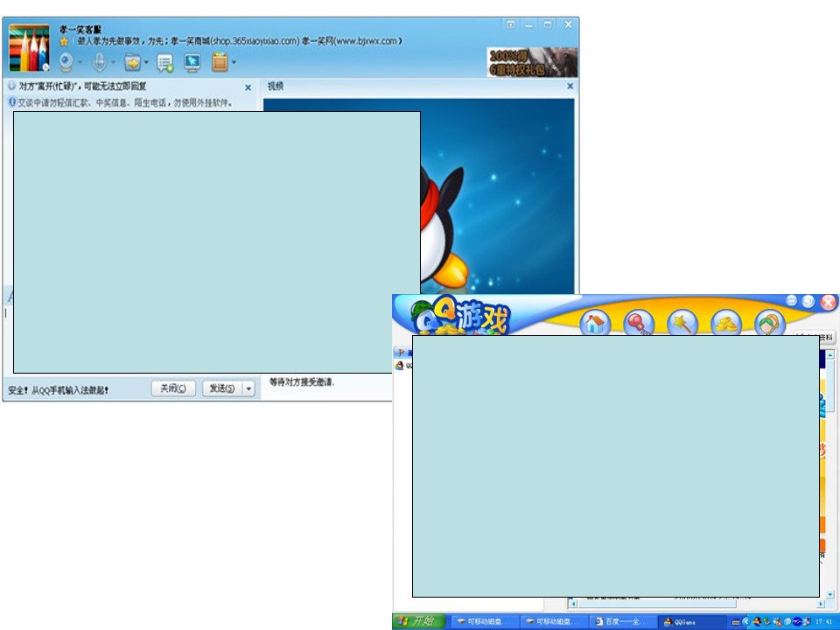Open the dropdown arrow beside 发送 button
Image resolution: width=840 pixels, height=630 pixels.
[x=248, y=388]
